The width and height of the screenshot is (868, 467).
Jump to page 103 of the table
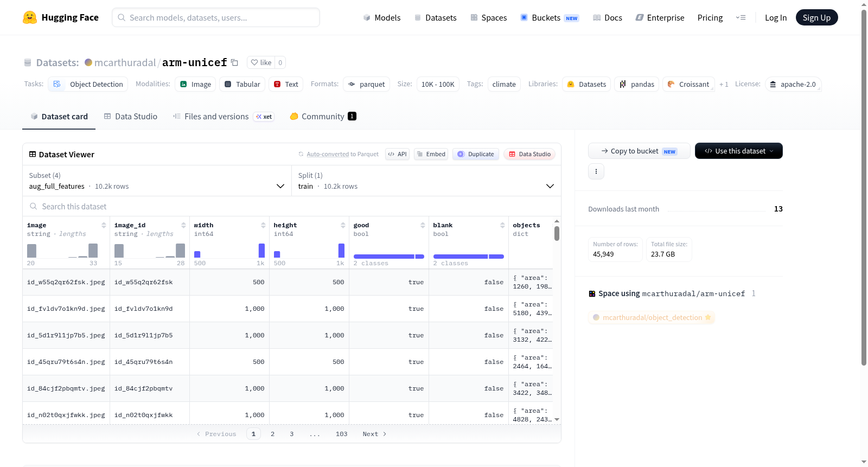point(342,434)
